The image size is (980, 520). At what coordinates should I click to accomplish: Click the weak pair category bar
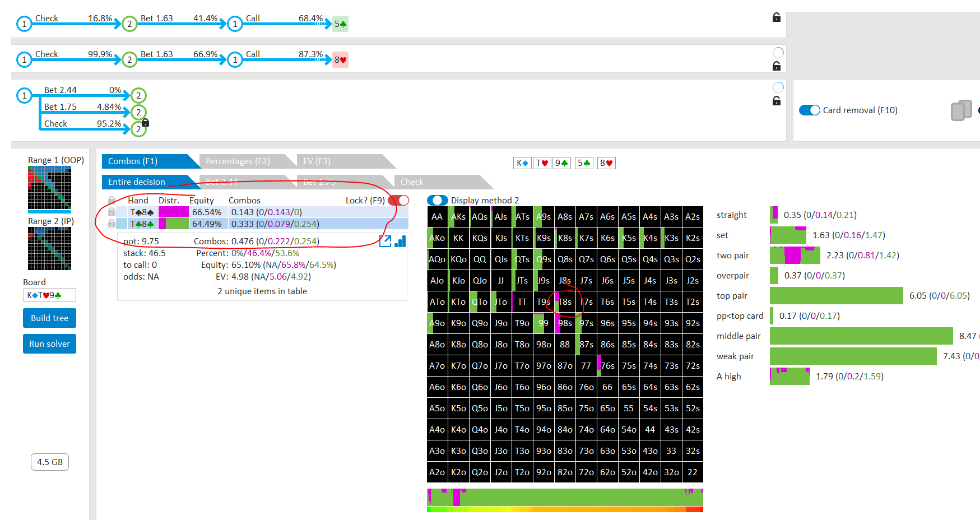tap(853, 356)
